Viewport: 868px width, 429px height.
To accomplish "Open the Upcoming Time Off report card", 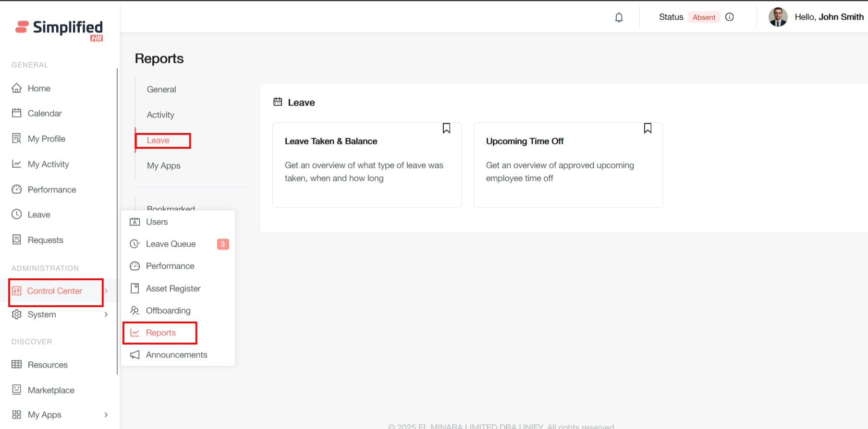I will click(568, 166).
